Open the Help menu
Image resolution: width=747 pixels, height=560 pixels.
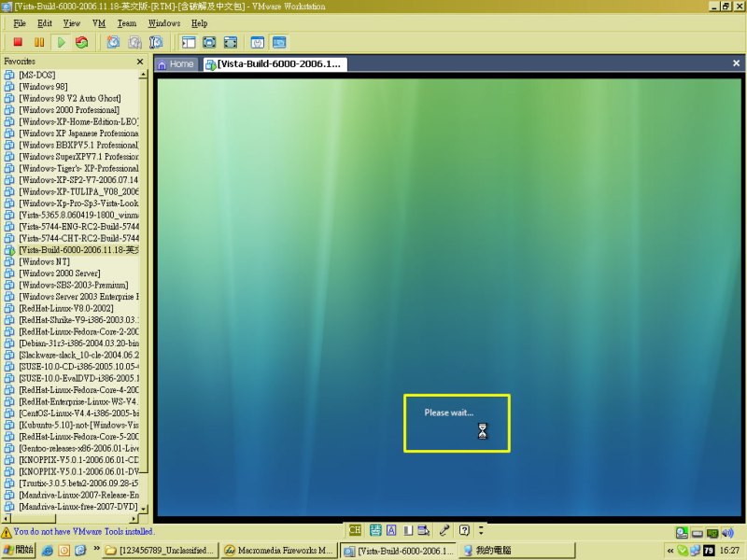point(199,22)
